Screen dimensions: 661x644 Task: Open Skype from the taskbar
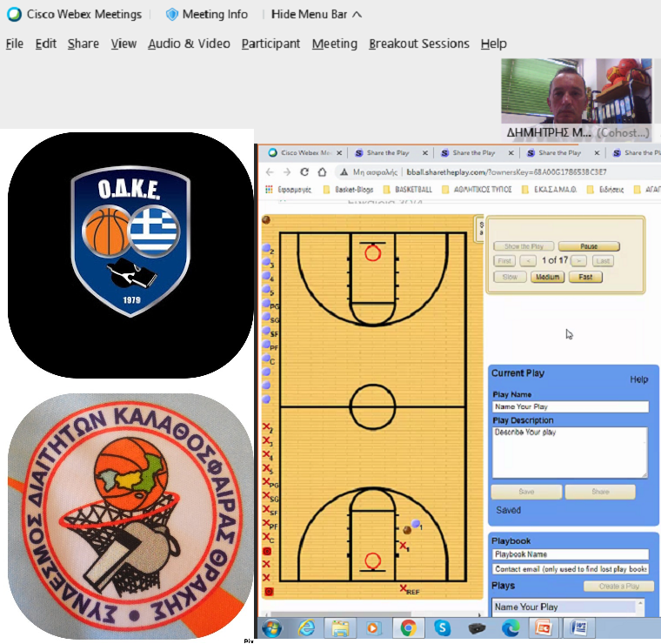point(442,628)
